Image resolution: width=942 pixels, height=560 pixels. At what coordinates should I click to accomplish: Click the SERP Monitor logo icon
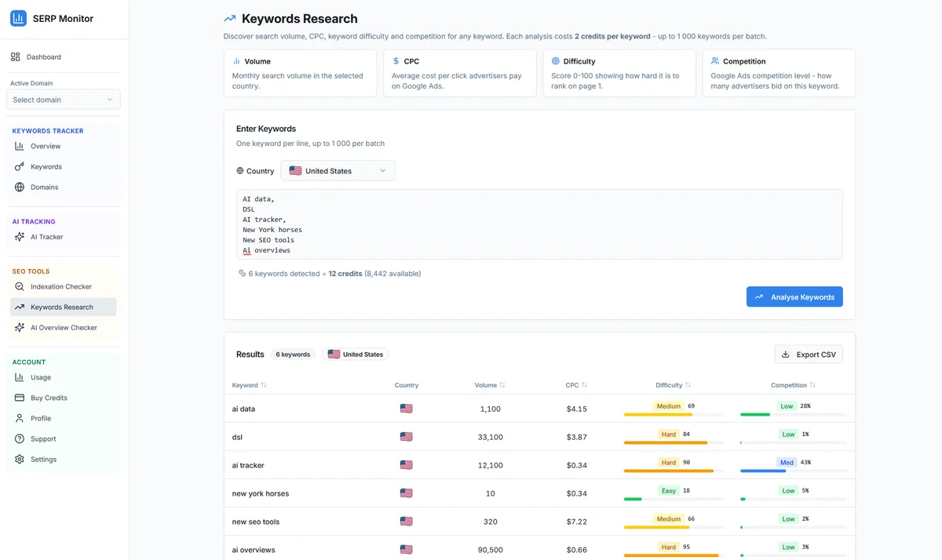(x=18, y=18)
